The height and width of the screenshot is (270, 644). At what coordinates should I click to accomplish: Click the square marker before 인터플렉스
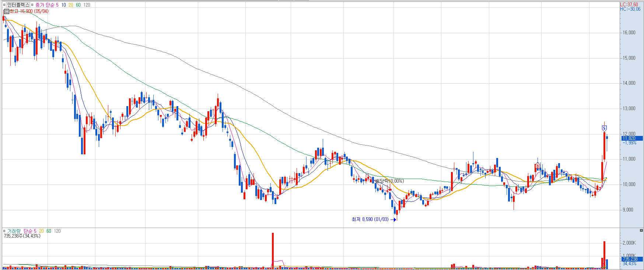click(4, 5)
